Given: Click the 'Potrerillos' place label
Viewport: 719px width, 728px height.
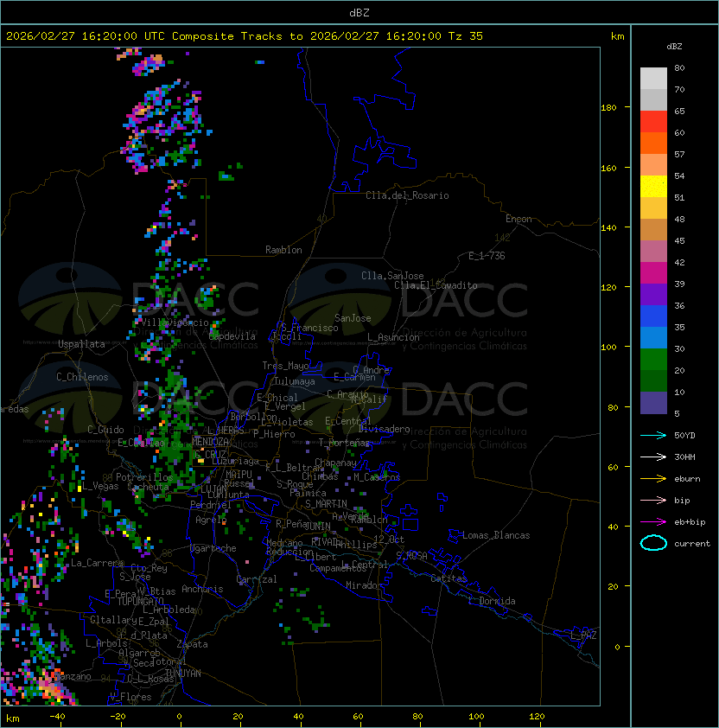Looking at the screenshot, I should tap(144, 477).
